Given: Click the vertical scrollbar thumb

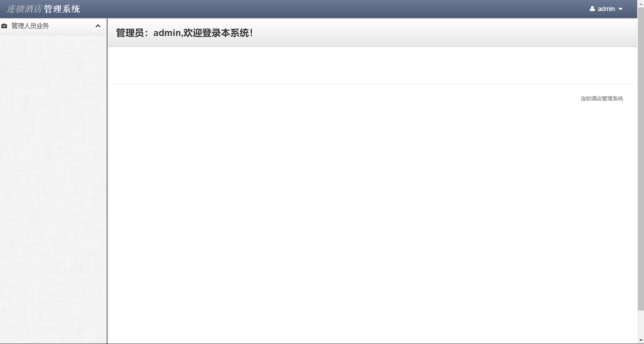Looking at the screenshot, I should [641, 158].
